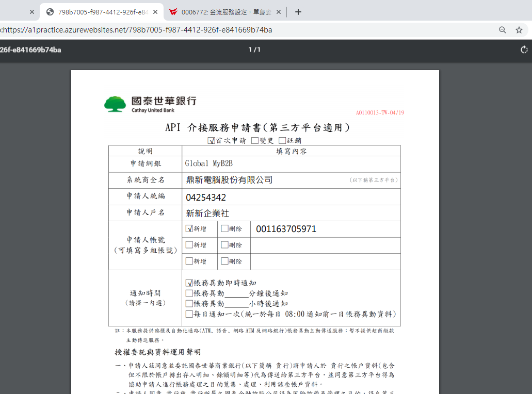This screenshot has width=532, height=394.
Task: Click the zoom magnifier icon in address bar
Action: pos(503,30)
